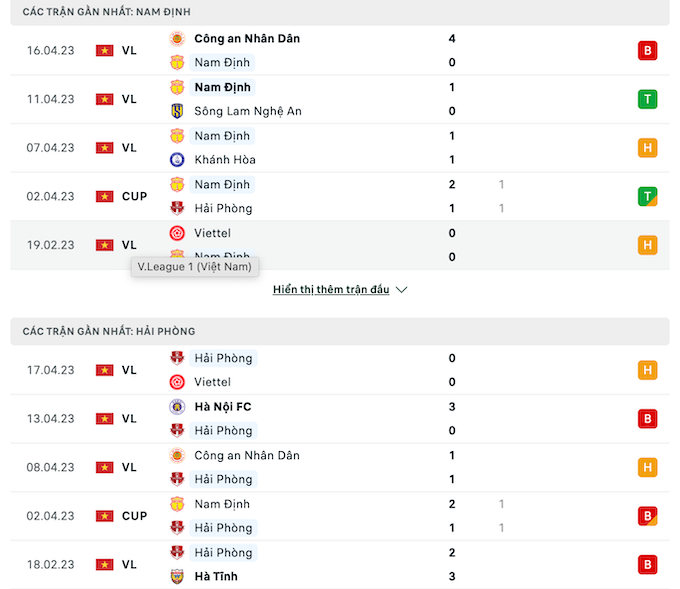The width and height of the screenshot is (680, 589).
Task: Select Hà Nội FC team name
Action: click(x=225, y=407)
